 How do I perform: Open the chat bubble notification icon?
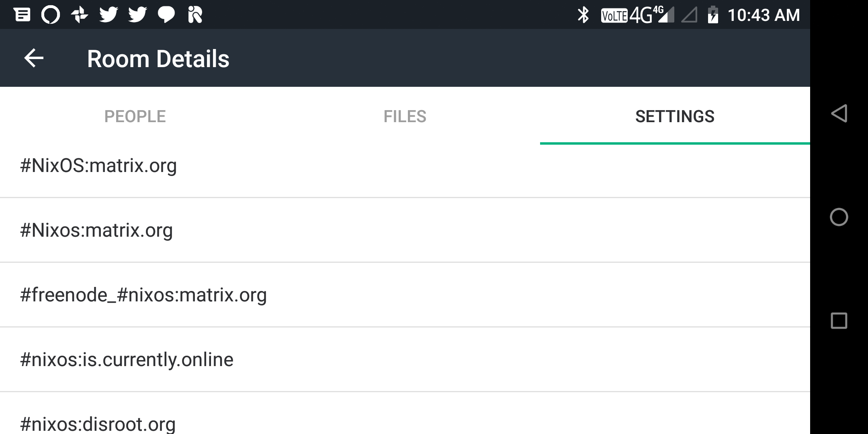click(x=166, y=15)
